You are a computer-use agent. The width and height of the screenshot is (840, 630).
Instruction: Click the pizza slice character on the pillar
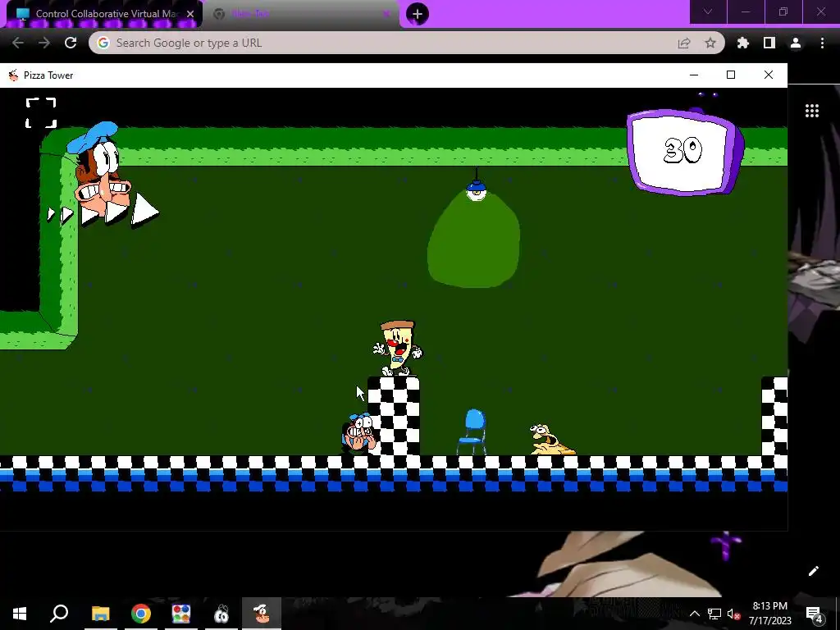click(398, 348)
